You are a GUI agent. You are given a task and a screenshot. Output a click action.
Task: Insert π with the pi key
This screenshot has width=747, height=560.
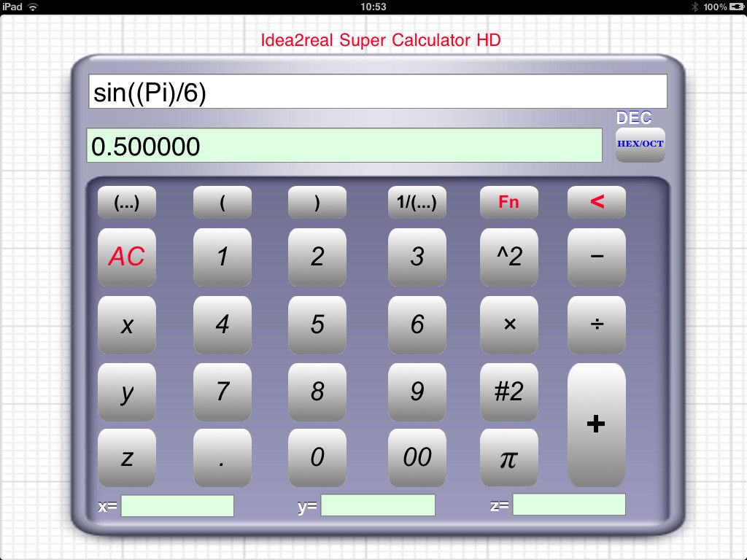pos(508,458)
